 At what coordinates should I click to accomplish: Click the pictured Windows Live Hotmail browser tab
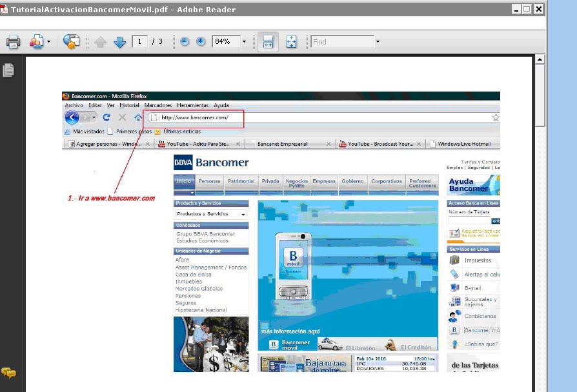click(x=463, y=144)
